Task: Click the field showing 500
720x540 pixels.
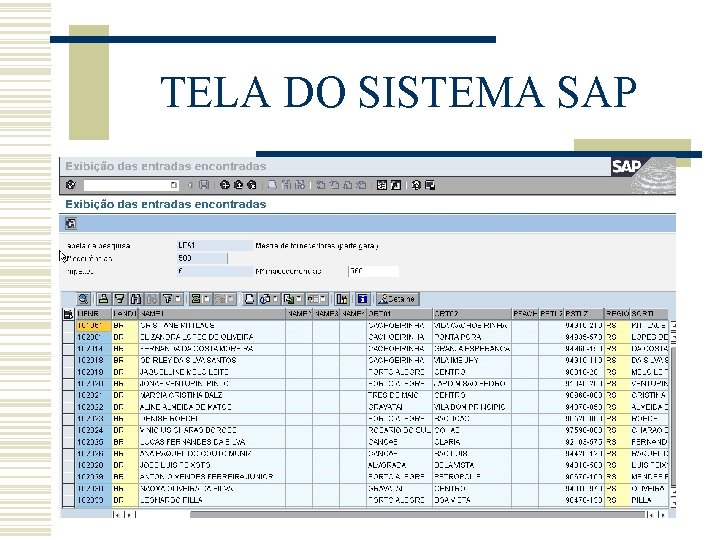Action: tap(202, 259)
